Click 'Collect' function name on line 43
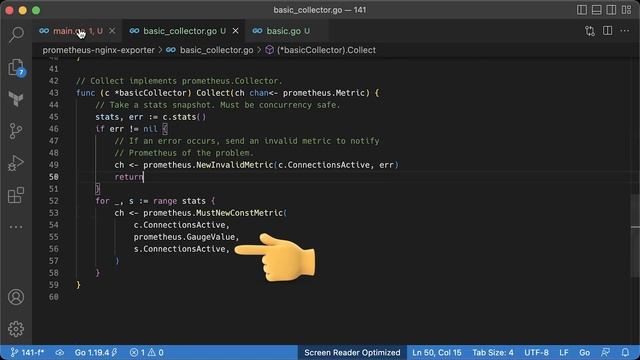640x360 pixels. pos(213,93)
